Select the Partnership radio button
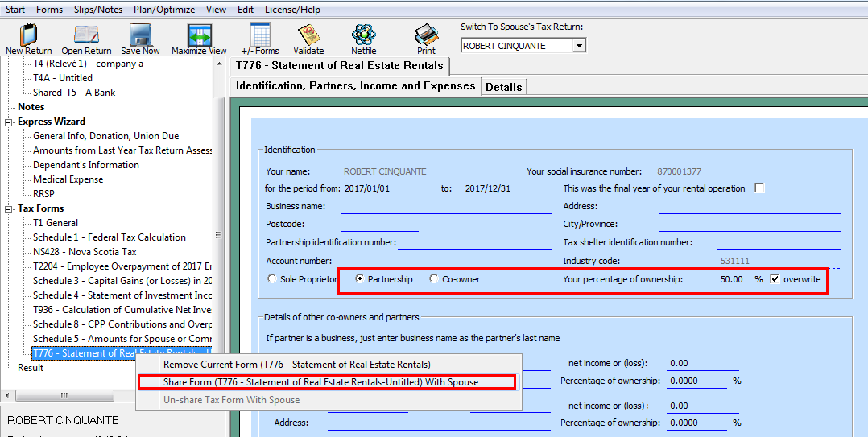This screenshot has height=437, width=868. pos(359,278)
